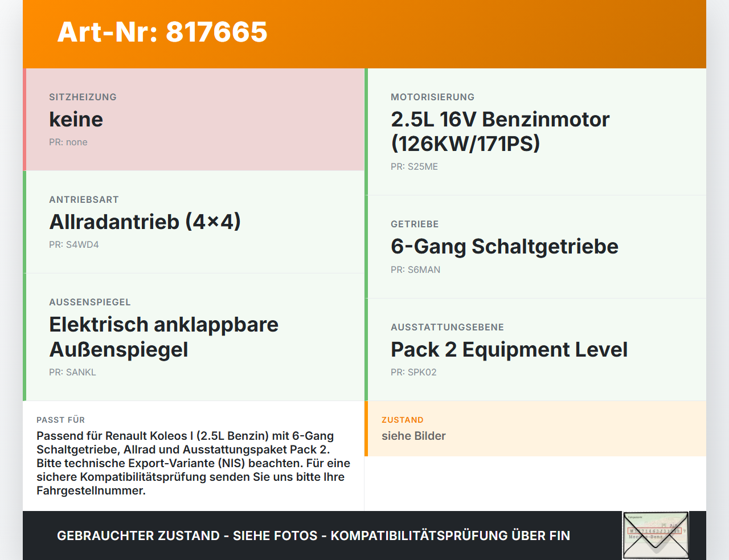Click the PR: none label
Viewport: 729px width, 560px height.
[68, 142]
